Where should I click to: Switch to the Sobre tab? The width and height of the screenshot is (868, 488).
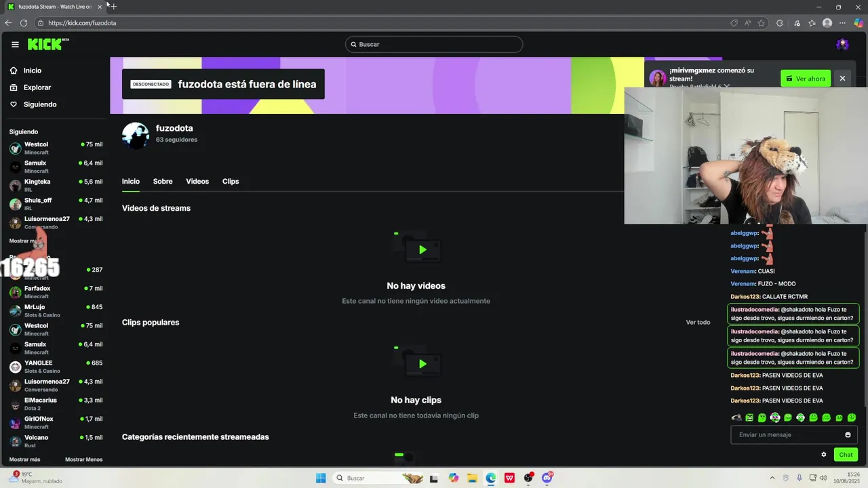click(x=163, y=182)
